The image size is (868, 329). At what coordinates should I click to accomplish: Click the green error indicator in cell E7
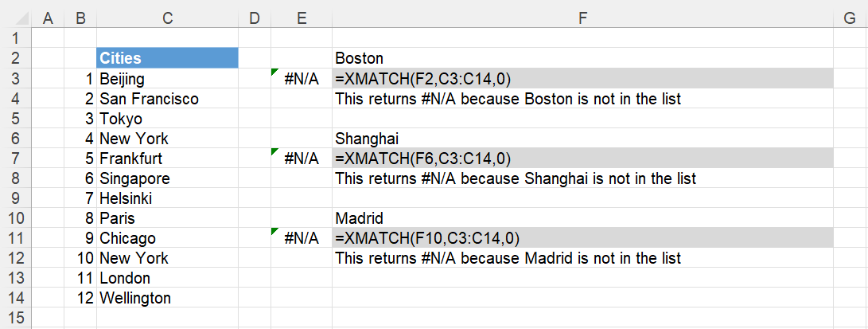click(x=274, y=151)
